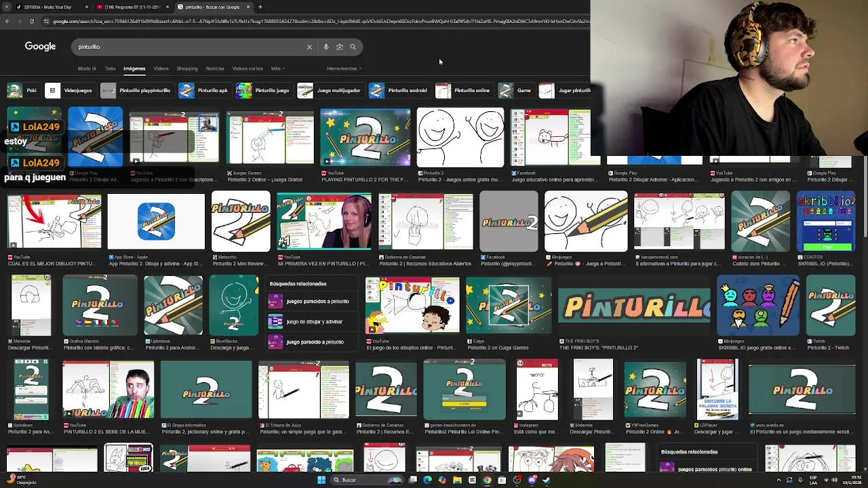The image size is (868, 488).
Task: Open the bearded man with markers thumbnail
Action: [108, 390]
